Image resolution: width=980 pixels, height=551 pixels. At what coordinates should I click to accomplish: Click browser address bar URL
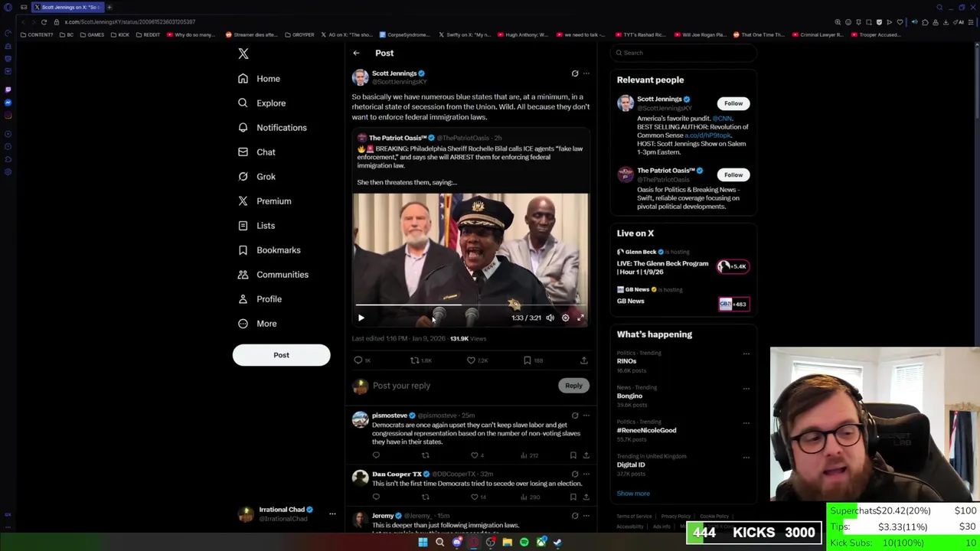[129, 22]
